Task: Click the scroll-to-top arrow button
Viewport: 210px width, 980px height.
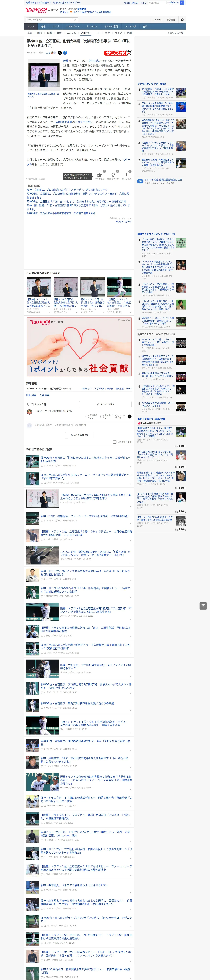Action: click(203, 606)
